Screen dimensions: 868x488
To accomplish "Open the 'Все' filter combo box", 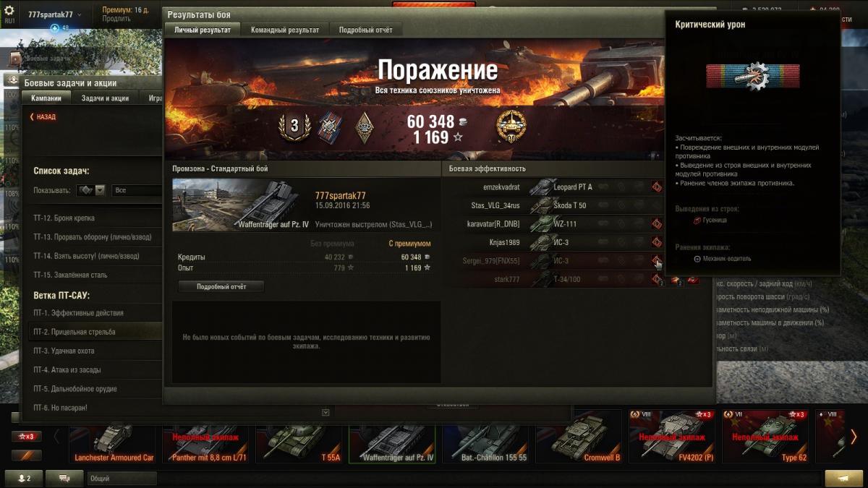I will coord(137,190).
